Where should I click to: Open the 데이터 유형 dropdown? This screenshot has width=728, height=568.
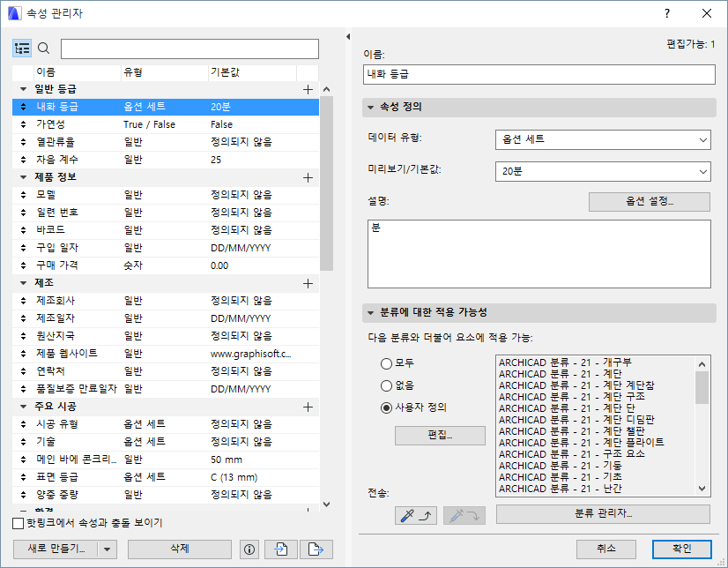(603, 139)
